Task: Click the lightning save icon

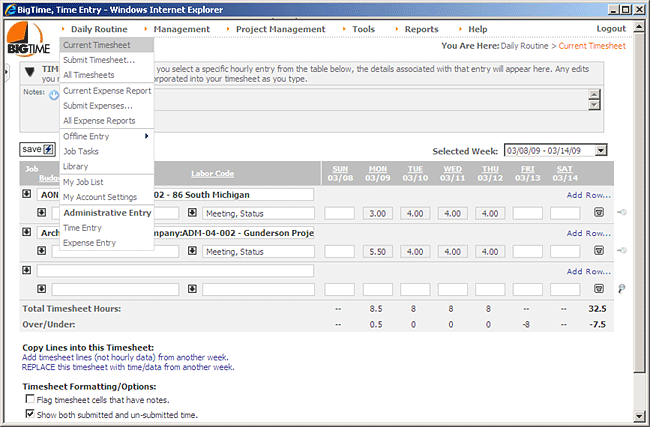Action: [49, 149]
